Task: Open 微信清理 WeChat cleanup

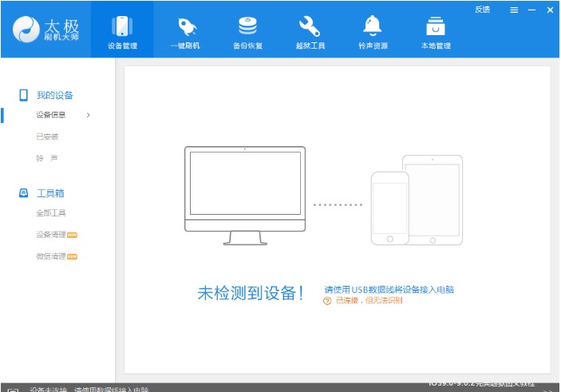Action: pyautogui.click(x=51, y=256)
